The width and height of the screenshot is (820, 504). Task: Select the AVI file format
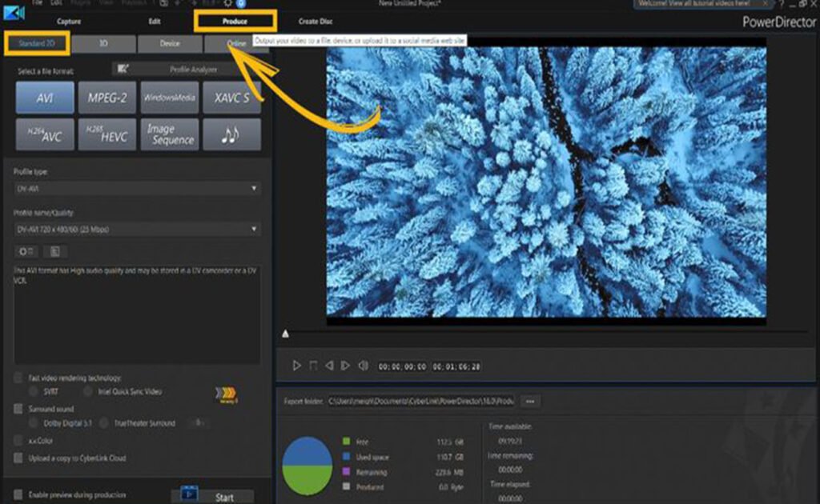(45, 97)
